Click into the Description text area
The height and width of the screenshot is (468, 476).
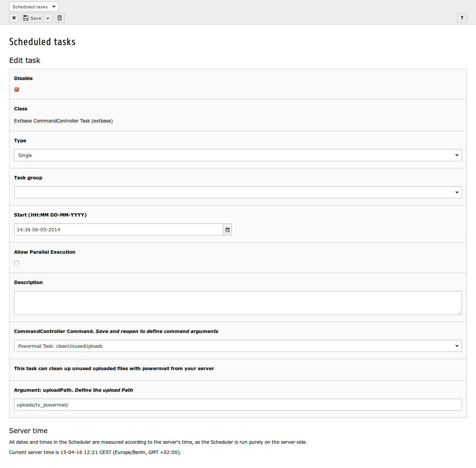tap(238, 303)
